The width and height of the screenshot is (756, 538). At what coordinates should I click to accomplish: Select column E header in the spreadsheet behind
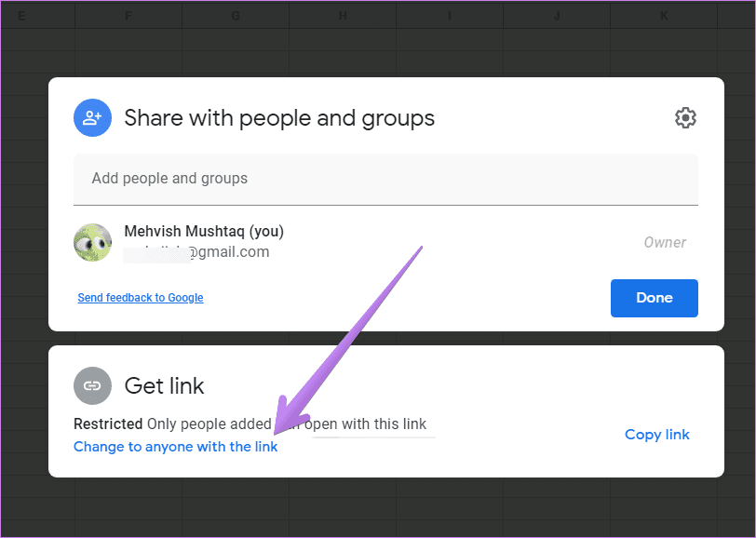[x=38, y=16]
